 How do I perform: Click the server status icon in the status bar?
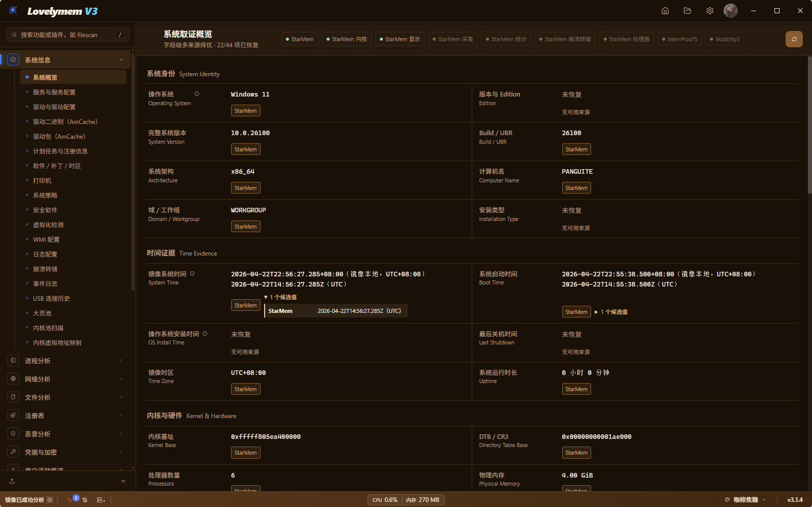[101, 500]
